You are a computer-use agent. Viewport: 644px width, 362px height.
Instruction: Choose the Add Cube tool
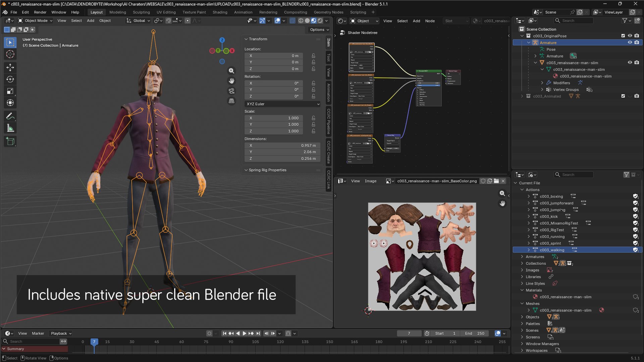(x=10, y=141)
